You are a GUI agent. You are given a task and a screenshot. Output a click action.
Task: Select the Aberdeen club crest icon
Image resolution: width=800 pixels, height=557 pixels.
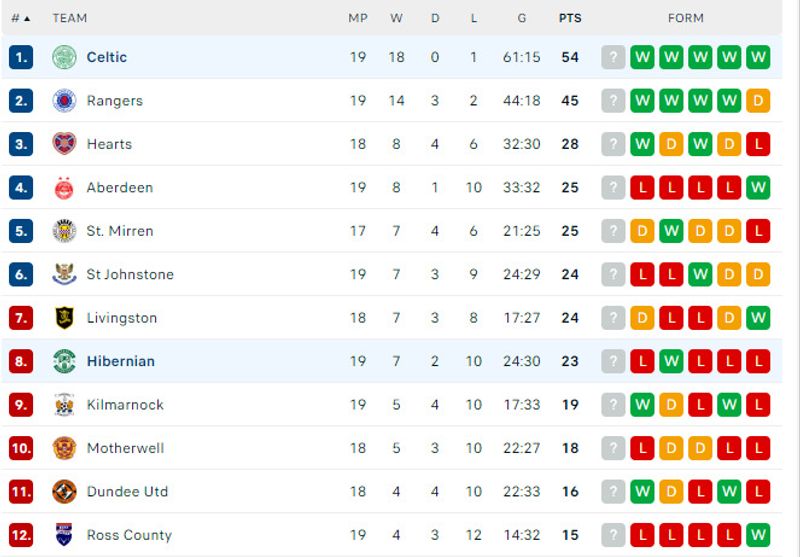[64, 188]
